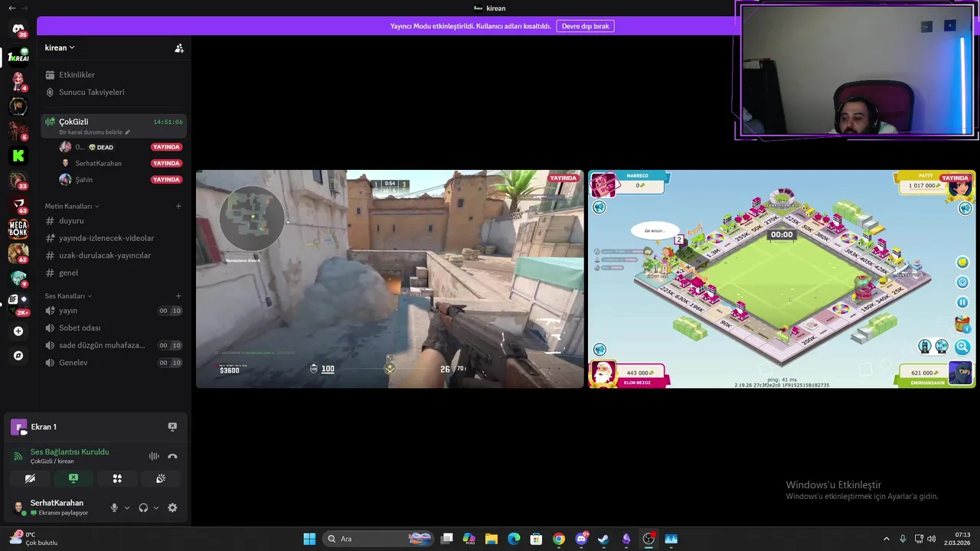
Task: Edit channel status pencil icon
Action: point(128,132)
